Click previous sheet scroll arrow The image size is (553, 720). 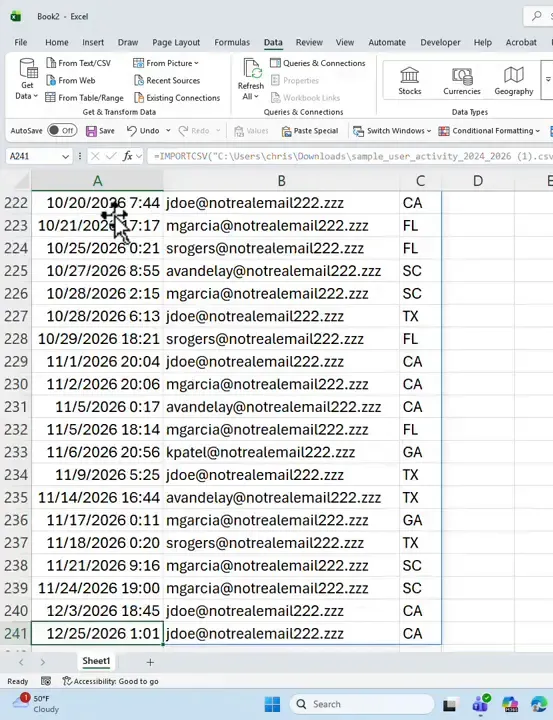pyautogui.click(x=21, y=662)
